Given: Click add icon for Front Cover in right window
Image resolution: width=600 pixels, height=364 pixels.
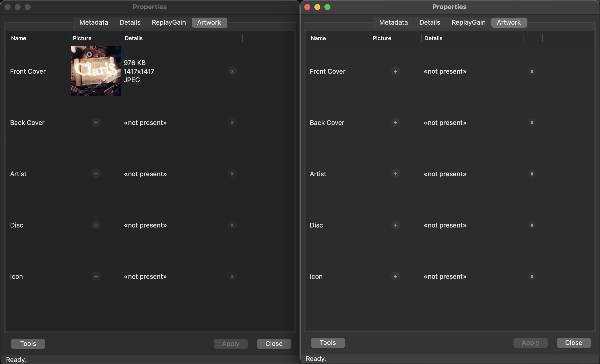Looking at the screenshot, I should coord(396,71).
